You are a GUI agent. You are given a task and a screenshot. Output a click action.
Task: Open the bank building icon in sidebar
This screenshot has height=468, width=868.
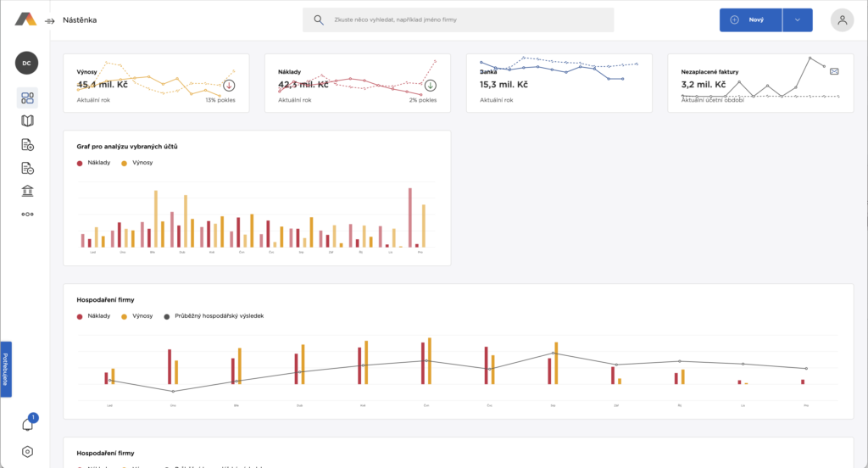(27, 191)
